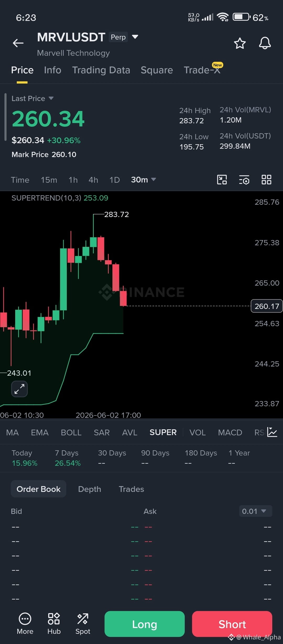Screen dimensions: 283x644
Task: Enable the BOLL indicator
Action: point(71,432)
